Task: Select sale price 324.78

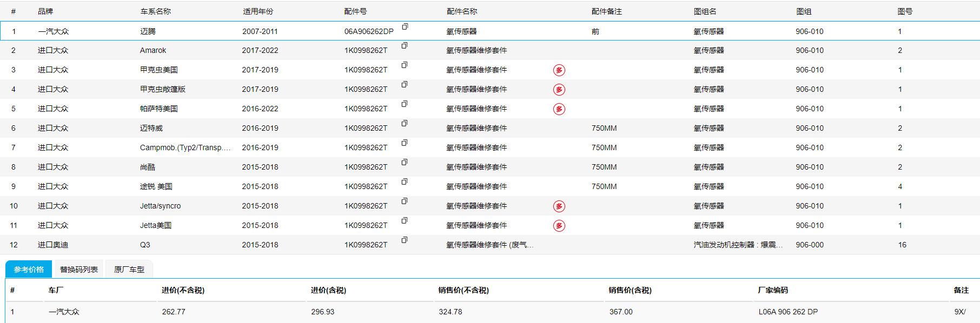Action: pos(451,312)
